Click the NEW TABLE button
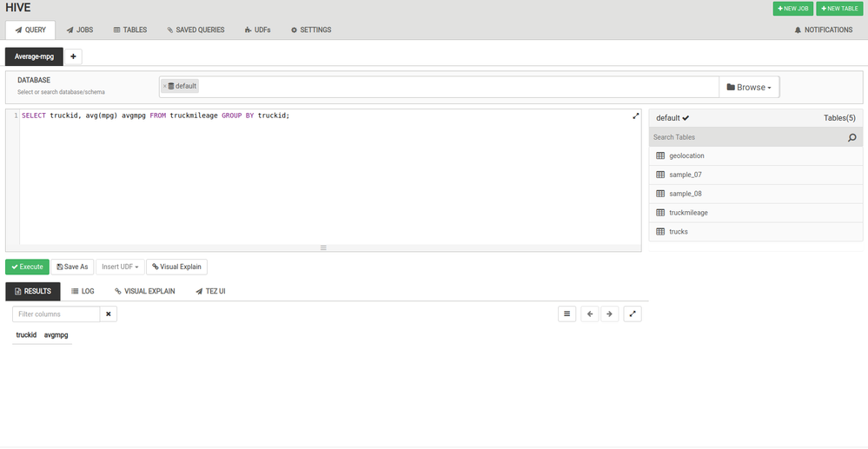 coord(839,9)
